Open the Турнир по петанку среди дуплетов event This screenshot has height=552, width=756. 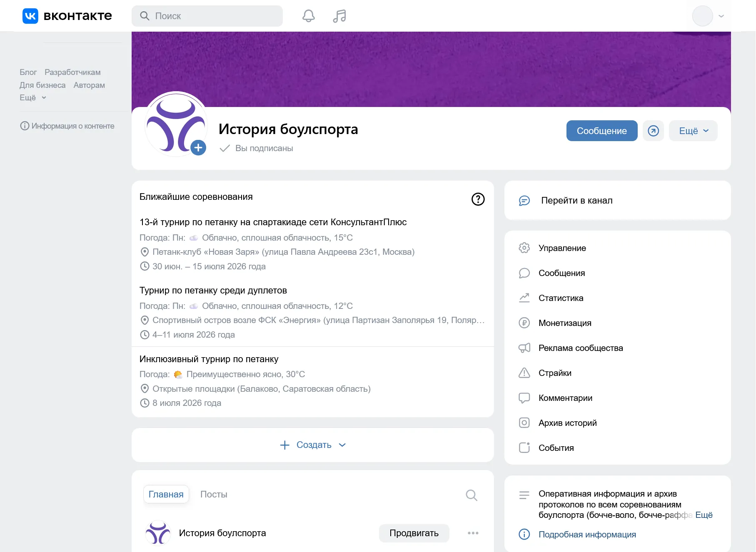click(213, 291)
